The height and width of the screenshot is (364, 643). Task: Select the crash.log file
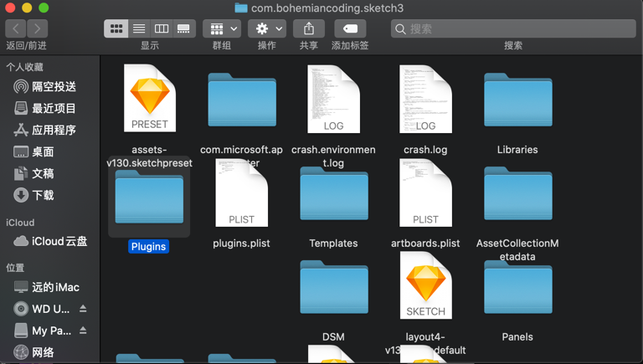[425, 99]
